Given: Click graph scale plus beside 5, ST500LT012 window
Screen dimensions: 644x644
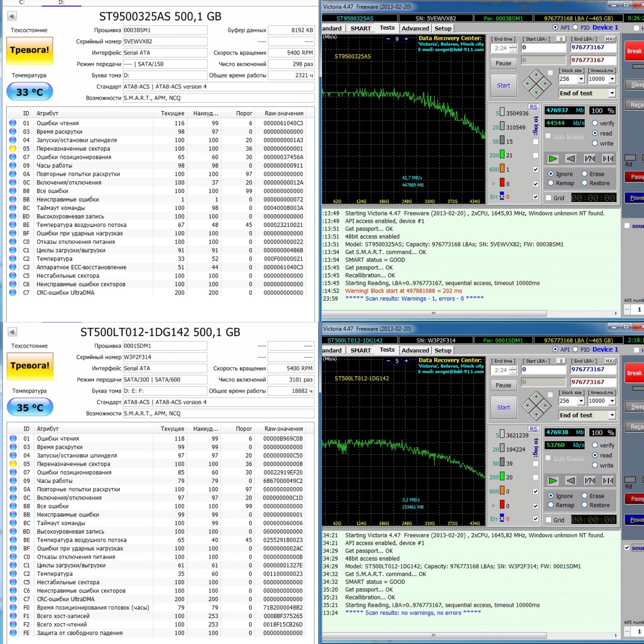Looking at the screenshot, I should pos(406,361).
